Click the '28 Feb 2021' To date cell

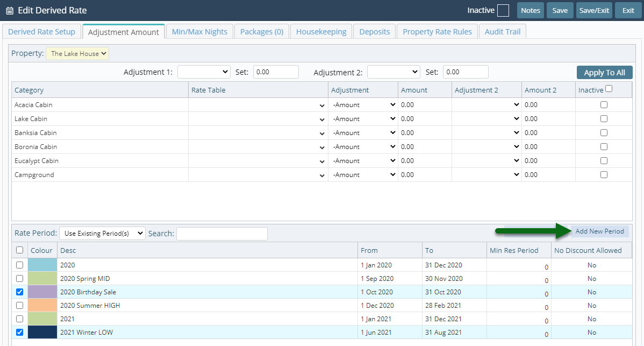454,305
